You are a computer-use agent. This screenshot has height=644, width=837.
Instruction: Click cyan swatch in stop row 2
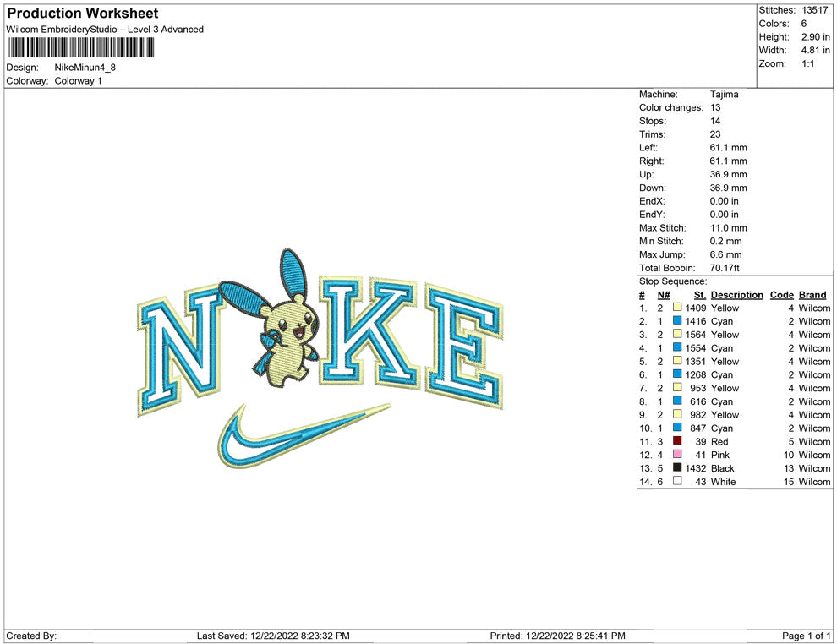click(x=677, y=320)
